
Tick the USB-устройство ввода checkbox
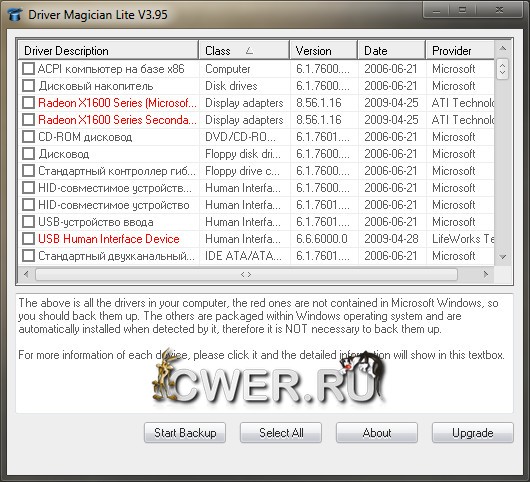(28, 222)
